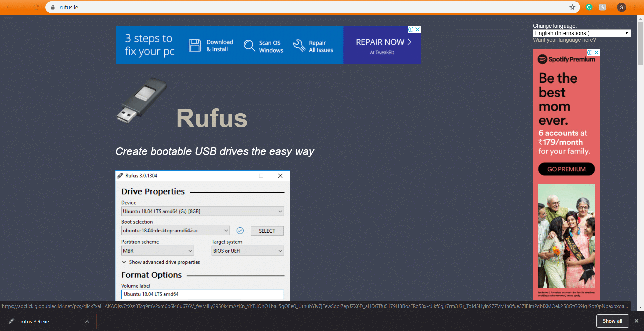Screen dimensions: 644x331
Task: Click the site lock icon beside rufus.ie
Action: [x=53, y=7]
